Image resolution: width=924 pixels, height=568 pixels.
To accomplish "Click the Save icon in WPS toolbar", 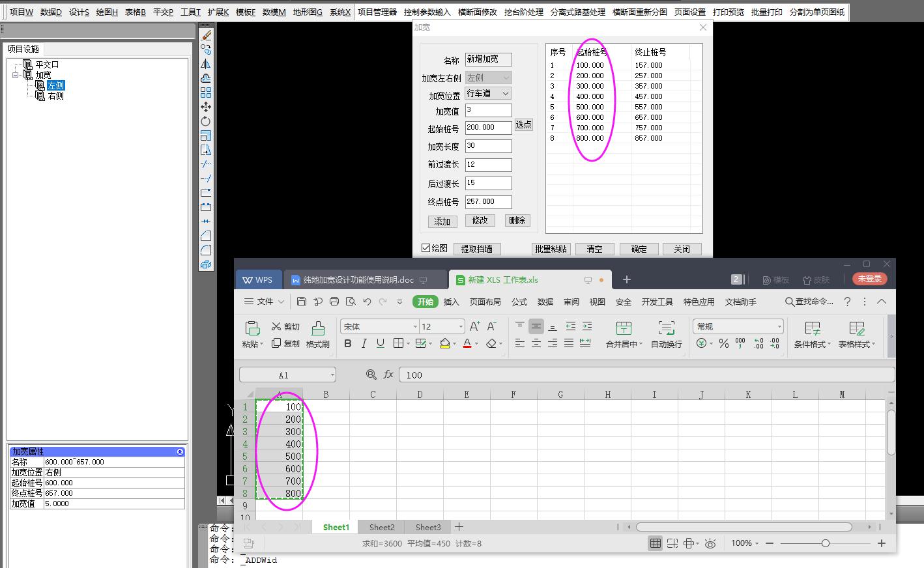I will pyautogui.click(x=301, y=302).
